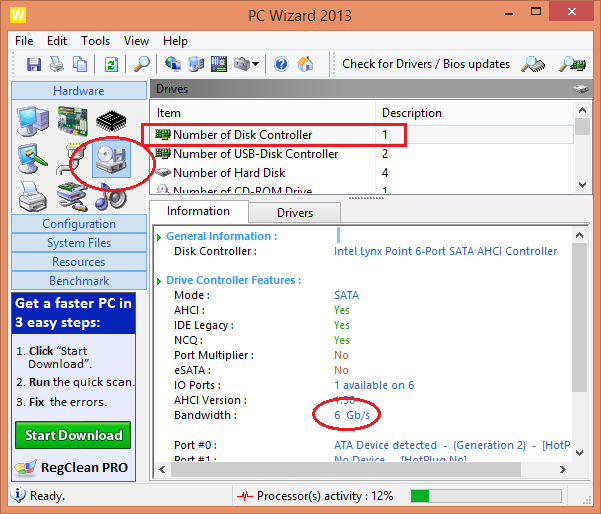Switch to the Drivers tab

pos(294,213)
